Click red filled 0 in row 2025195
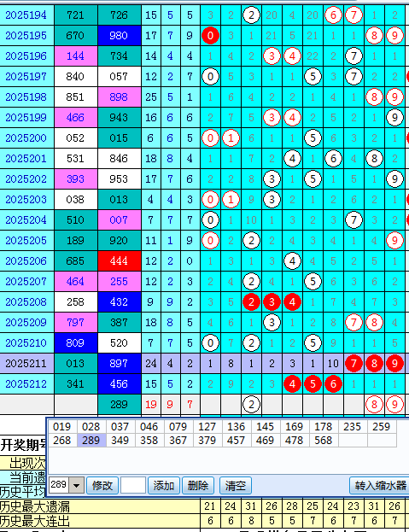 [210, 35]
